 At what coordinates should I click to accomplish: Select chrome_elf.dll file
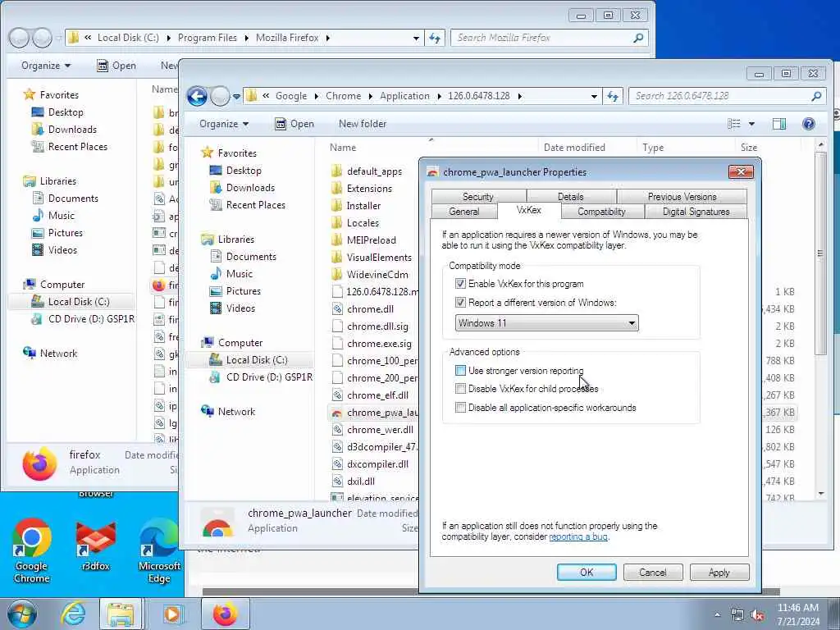click(377, 395)
